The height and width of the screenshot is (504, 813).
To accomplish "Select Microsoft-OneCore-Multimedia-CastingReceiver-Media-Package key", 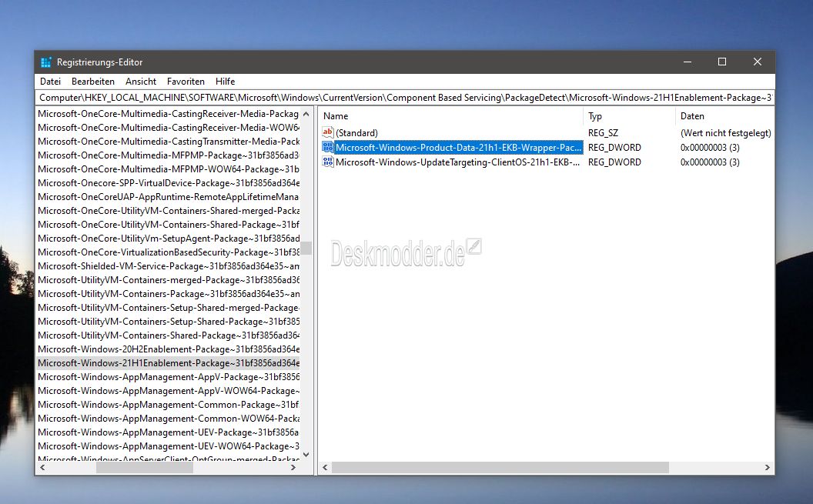I will click(x=169, y=113).
